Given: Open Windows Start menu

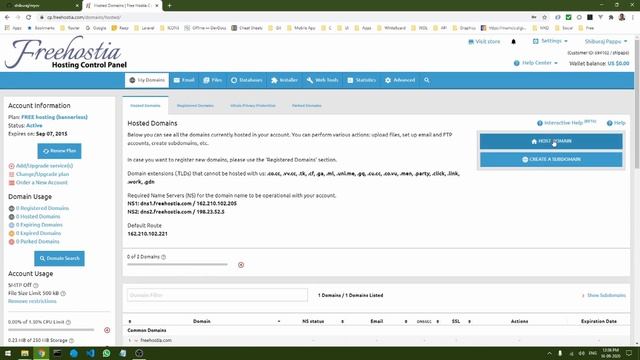Looking at the screenshot, I should point(8,353).
